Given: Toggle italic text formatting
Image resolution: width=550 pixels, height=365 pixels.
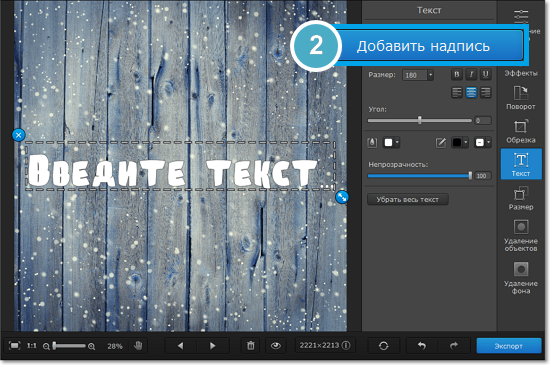Looking at the screenshot, I should click(471, 74).
